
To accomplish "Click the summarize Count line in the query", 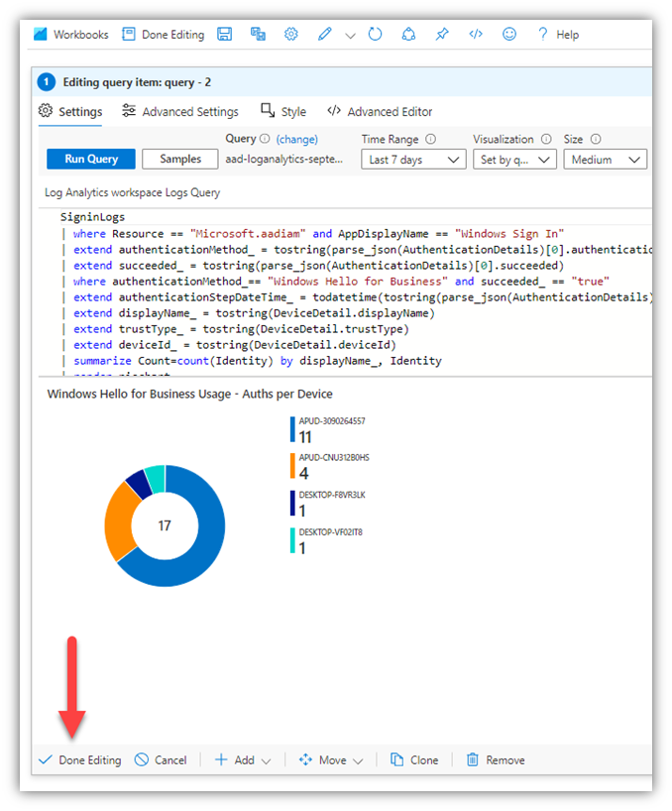I will point(258,361).
